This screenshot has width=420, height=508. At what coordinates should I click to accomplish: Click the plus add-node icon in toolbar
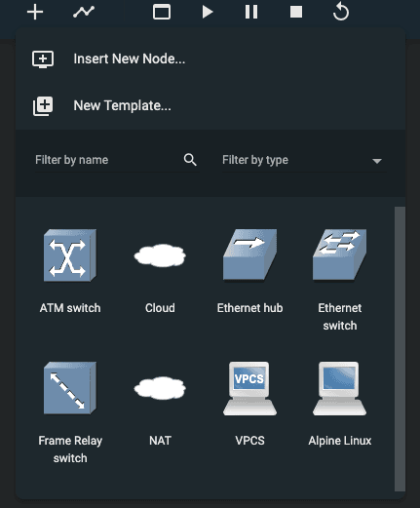(x=35, y=13)
